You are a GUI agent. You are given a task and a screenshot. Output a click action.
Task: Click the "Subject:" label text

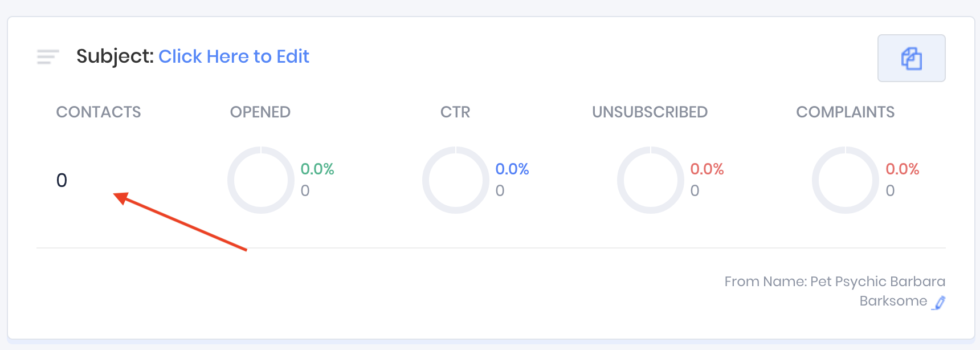point(115,56)
